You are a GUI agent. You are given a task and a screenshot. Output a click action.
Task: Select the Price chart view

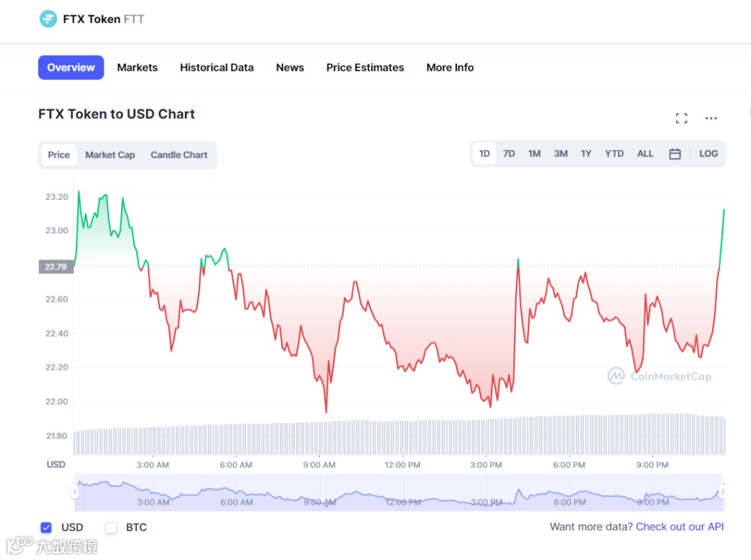tap(59, 154)
